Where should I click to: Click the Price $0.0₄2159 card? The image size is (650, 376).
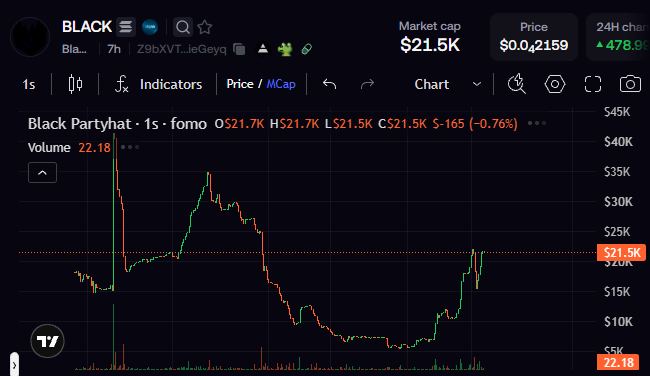click(x=534, y=37)
